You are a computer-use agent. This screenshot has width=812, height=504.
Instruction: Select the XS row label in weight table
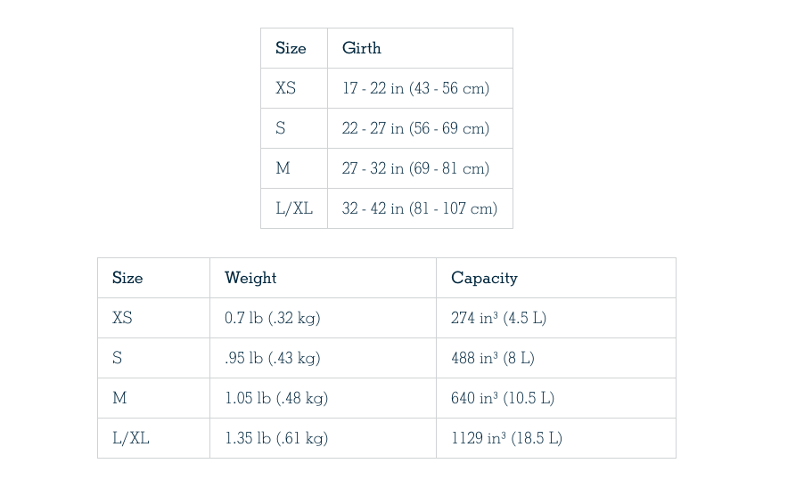122,318
